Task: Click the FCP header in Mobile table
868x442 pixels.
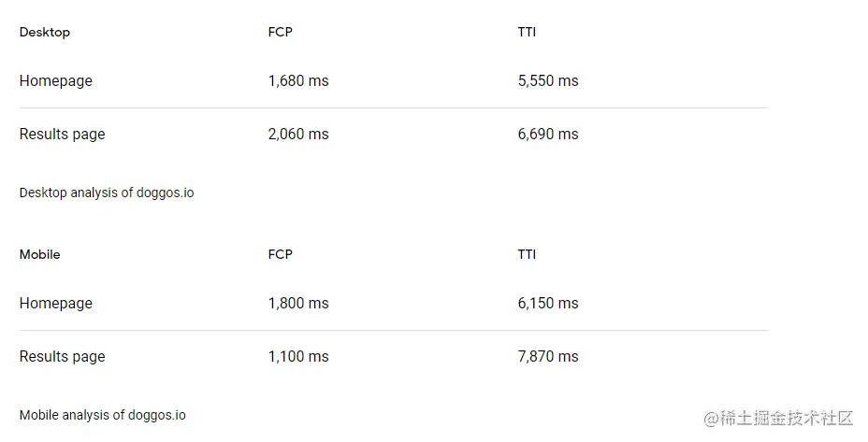Action: click(x=280, y=254)
